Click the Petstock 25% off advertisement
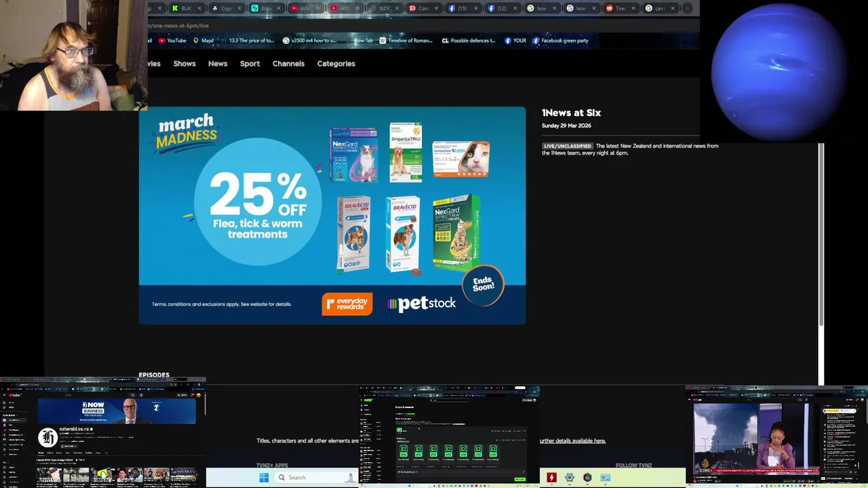The image size is (868, 488). click(x=332, y=216)
